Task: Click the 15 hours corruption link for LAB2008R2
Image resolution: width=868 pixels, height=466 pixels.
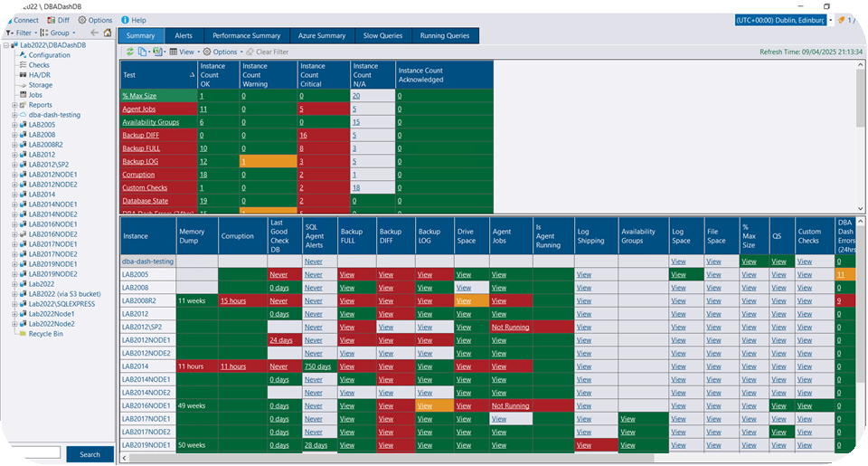Action: pos(233,301)
